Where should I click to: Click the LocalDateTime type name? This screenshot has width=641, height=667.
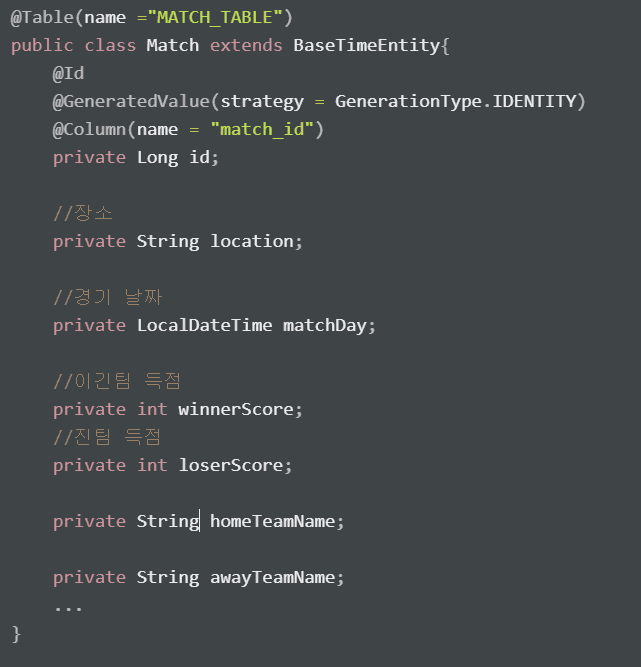(205, 326)
